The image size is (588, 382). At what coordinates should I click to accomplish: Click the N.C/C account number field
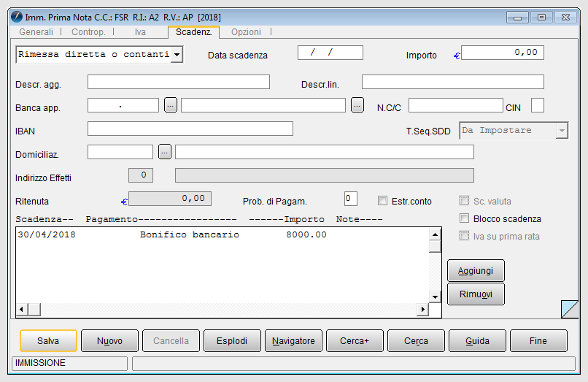coord(456,105)
